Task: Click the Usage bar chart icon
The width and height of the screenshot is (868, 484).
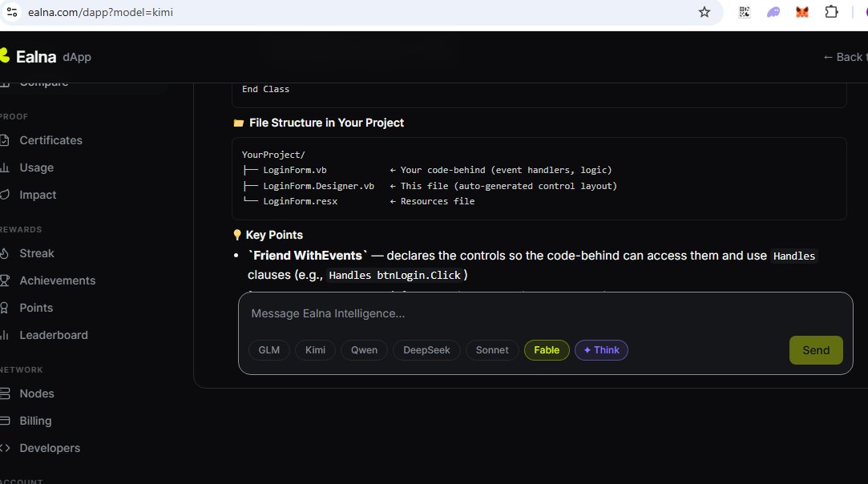Action: coord(5,167)
